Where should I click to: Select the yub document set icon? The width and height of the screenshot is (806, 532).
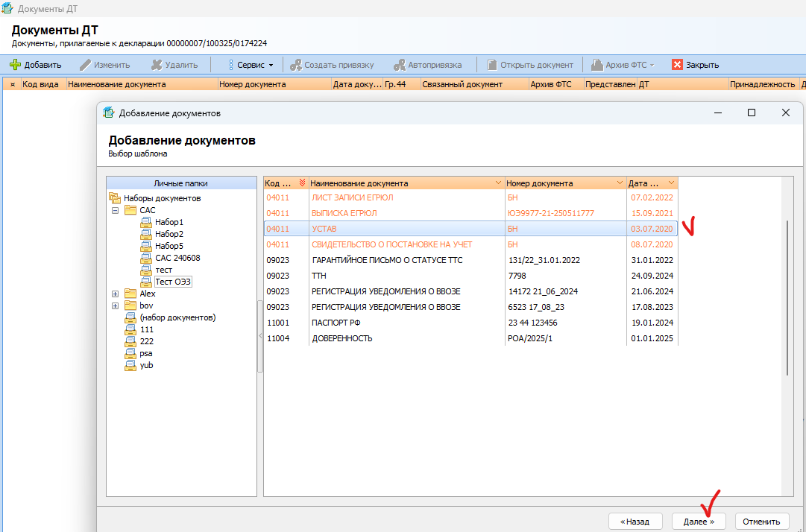(131, 366)
